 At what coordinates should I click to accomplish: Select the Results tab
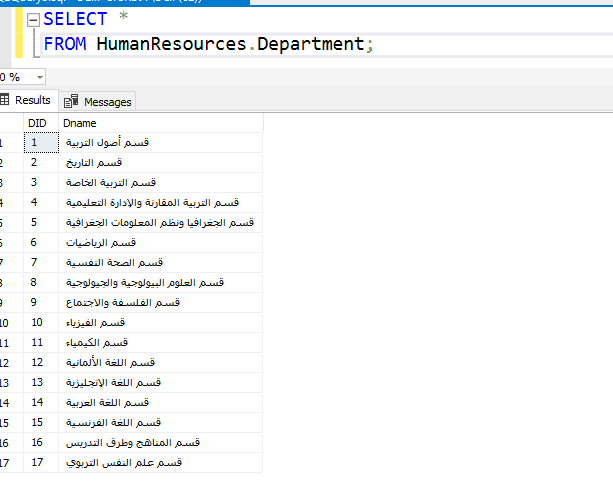(29, 100)
